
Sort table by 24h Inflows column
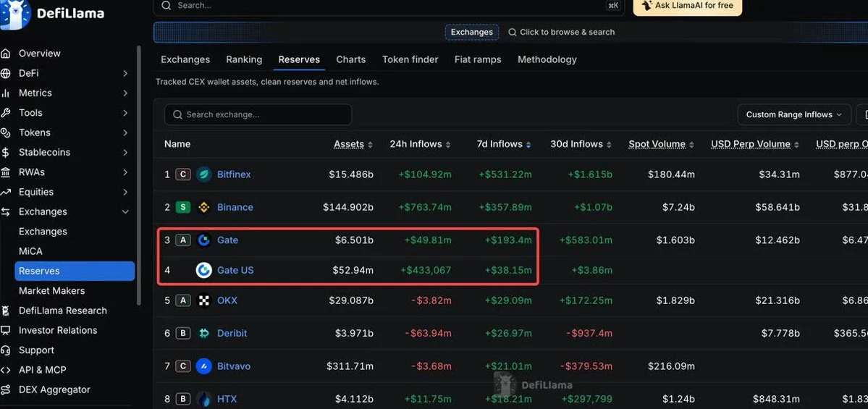(420, 144)
